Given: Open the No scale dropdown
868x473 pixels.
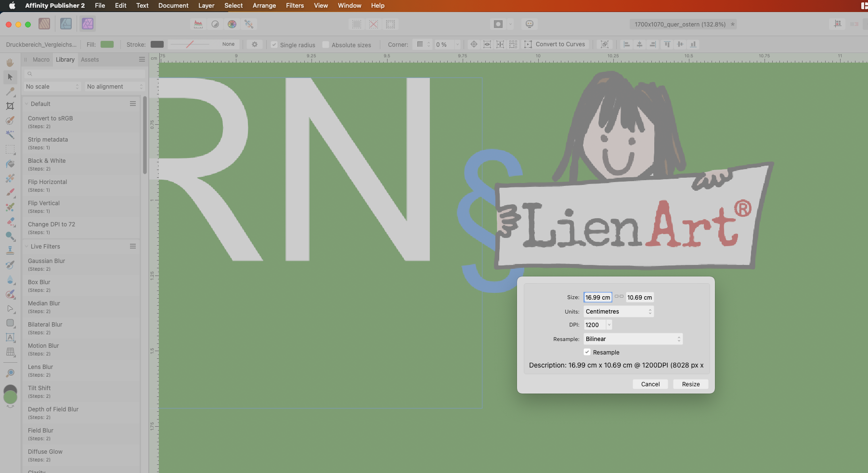Looking at the screenshot, I should pyautogui.click(x=52, y=87).
